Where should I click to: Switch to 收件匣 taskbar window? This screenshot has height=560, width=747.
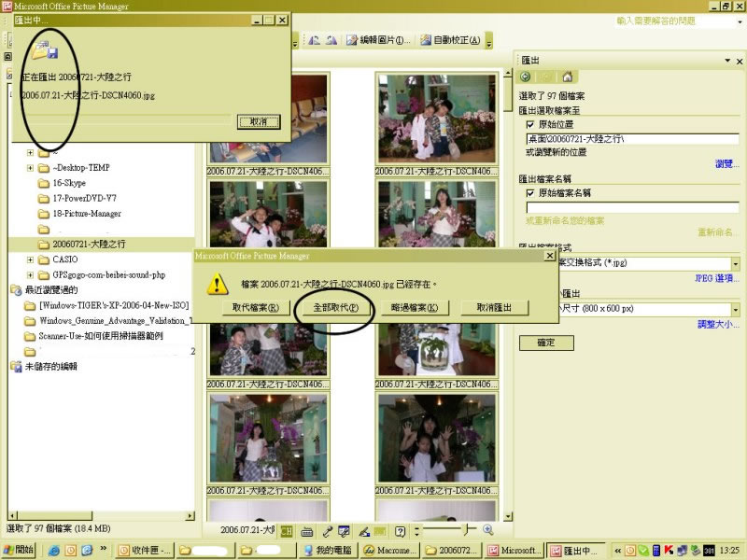(x=145, y=551)
